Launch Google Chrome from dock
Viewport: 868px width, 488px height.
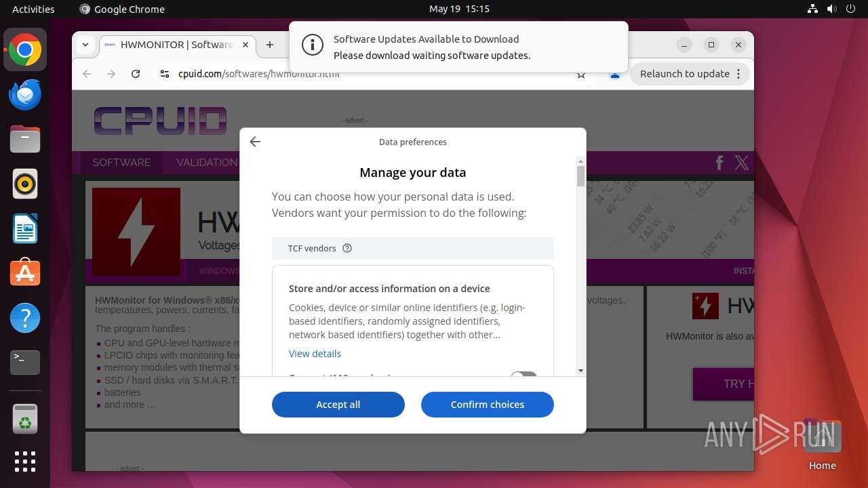25,50
